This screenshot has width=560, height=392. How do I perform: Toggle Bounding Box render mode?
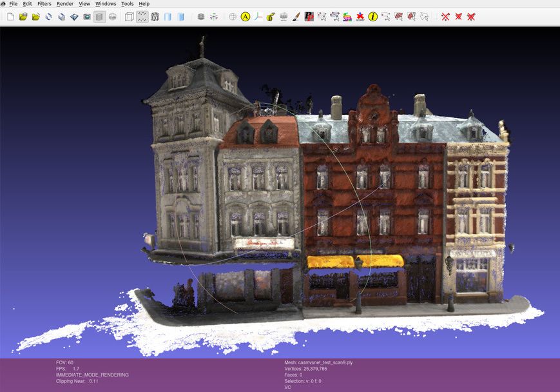pos(130,16)
